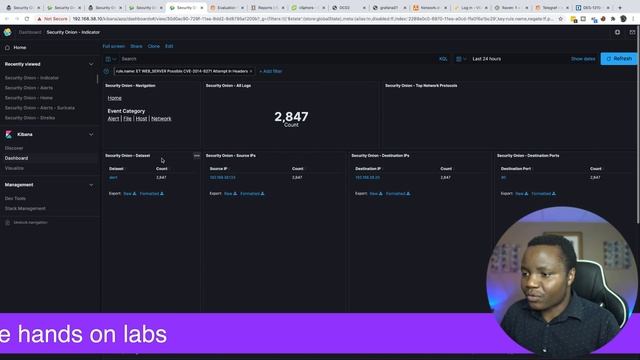
Task: Click the alert dataset value link
Action: point(113,178)
